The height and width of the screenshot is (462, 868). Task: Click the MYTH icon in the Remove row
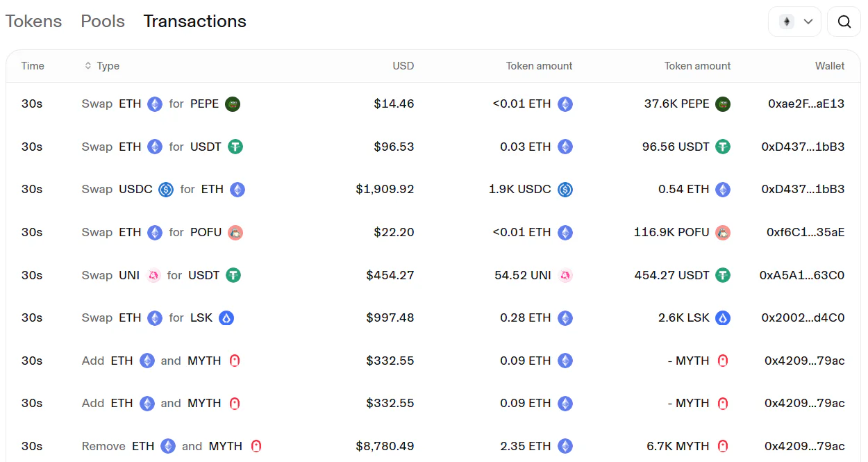256,446
